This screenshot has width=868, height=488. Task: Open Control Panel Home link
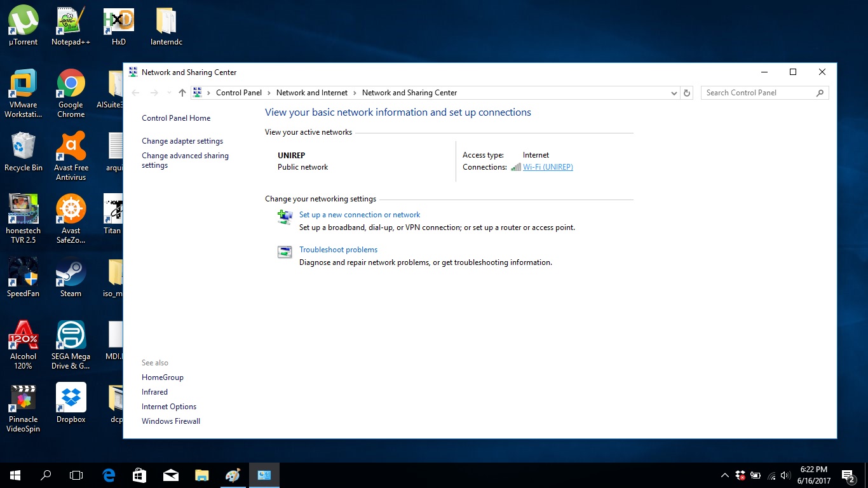pyautogui.click(x=176, y=118)
